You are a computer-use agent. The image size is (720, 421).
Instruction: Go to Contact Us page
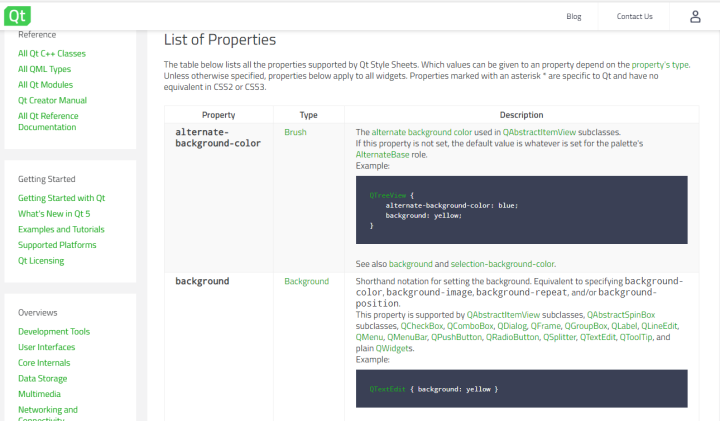pyautogui.click(x=634, y=16)
